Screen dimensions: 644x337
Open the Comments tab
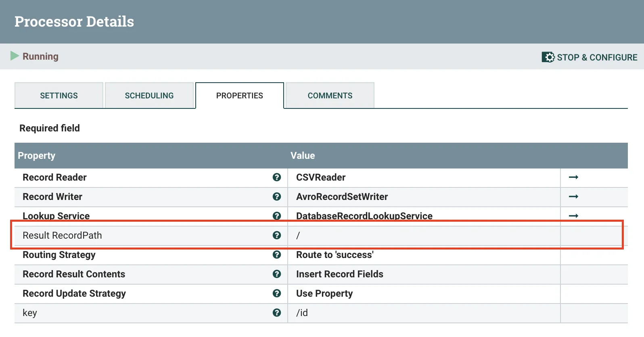tap(330, 96)
